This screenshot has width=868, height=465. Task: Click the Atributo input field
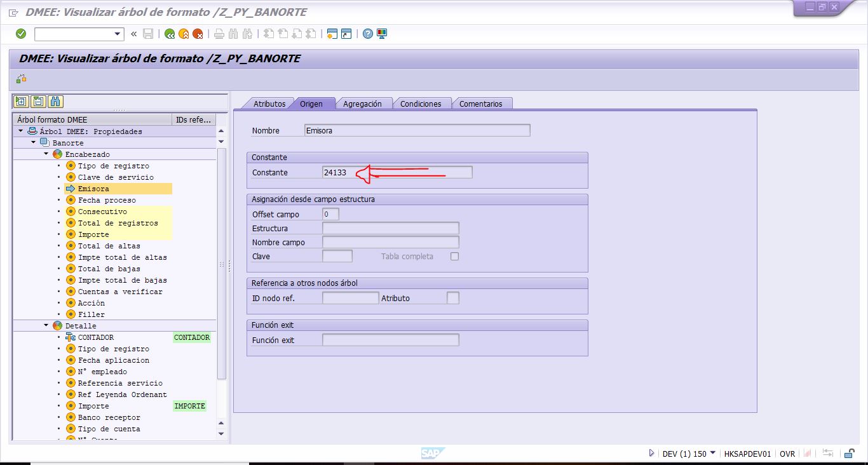tap(453, 298)
